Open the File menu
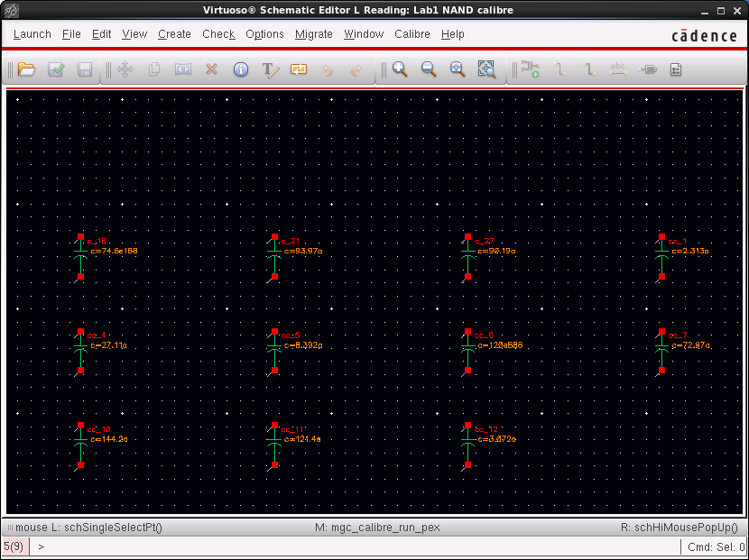Viewport: 749px width, 560px height. (x=71, y=34)
